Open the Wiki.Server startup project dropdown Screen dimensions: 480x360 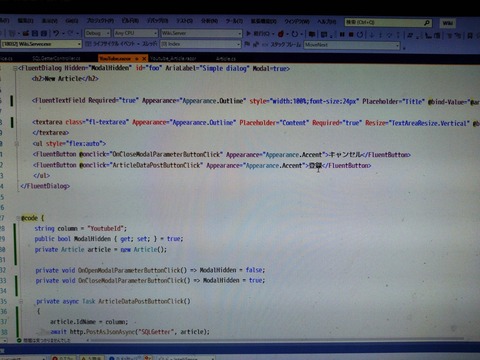pos(201,33)
